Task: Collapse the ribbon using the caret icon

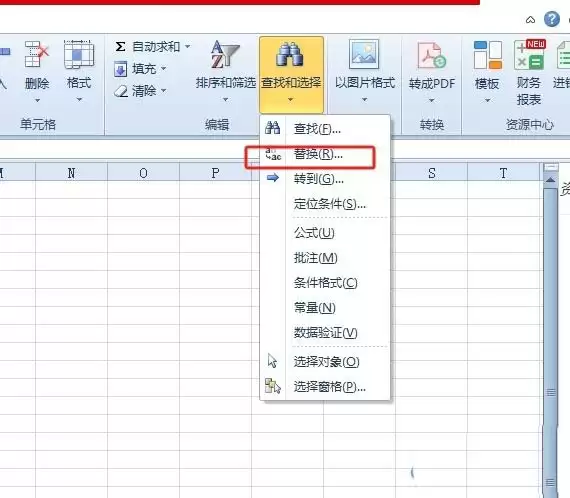Action: click(530, 20)
